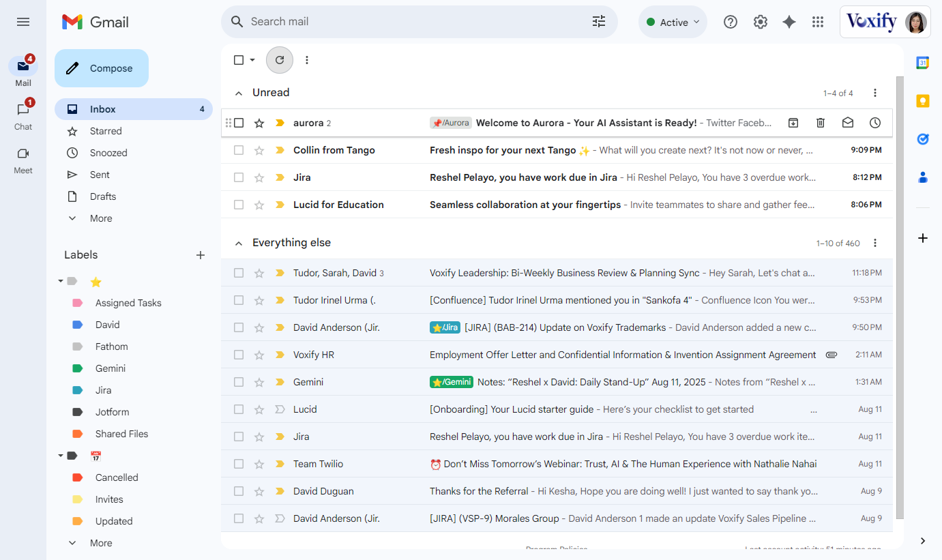The image size is (942, 560).
Task: Open Unread section more options
Action: 875,93
